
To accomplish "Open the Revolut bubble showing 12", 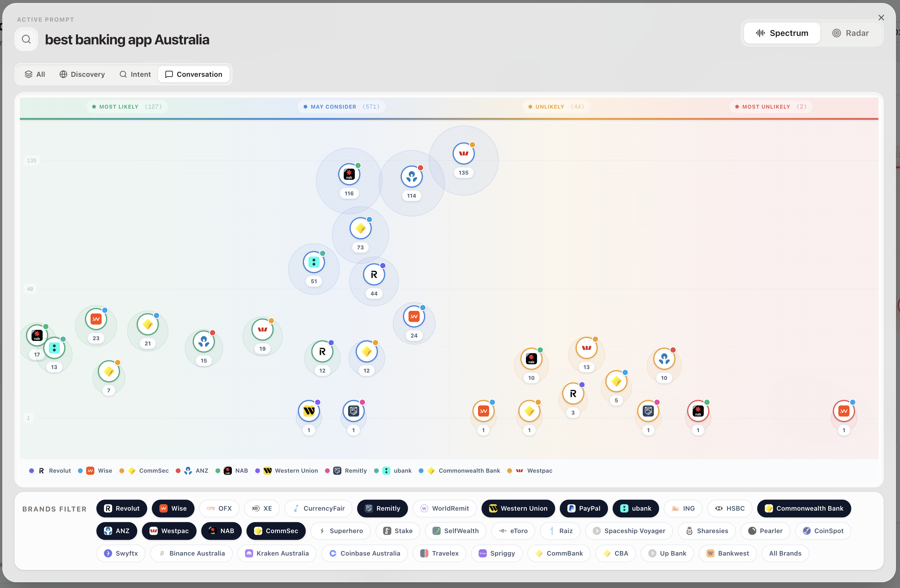I will [322, 352].
